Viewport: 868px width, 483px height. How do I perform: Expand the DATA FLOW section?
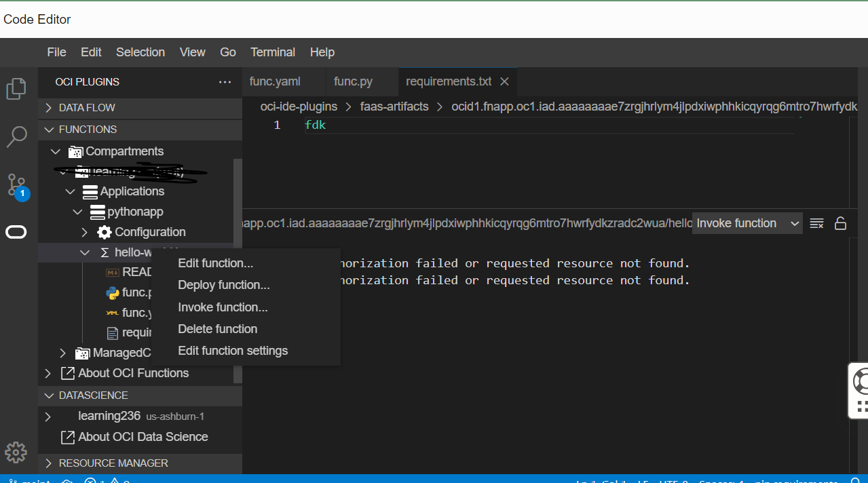pyautogui.click(x=48, y=108)
